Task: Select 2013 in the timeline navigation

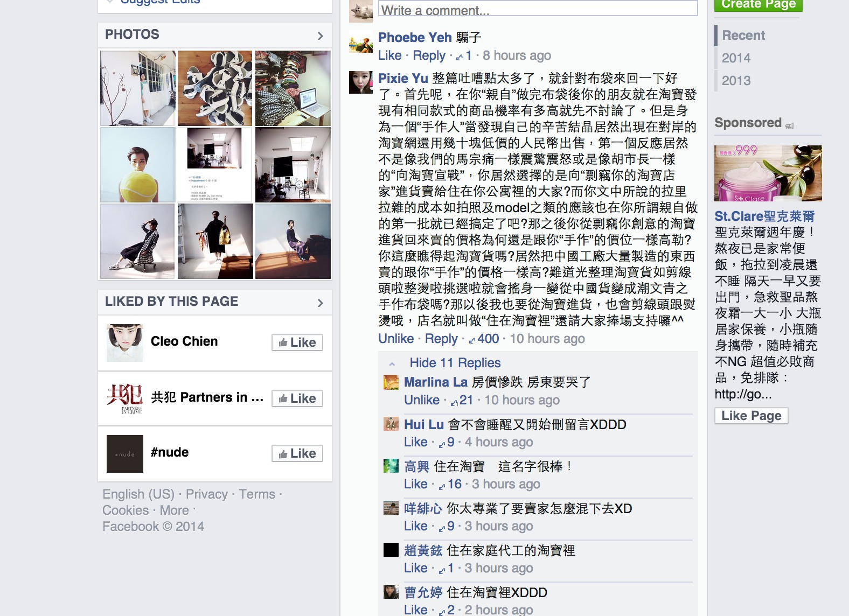Action: point(736,81)
